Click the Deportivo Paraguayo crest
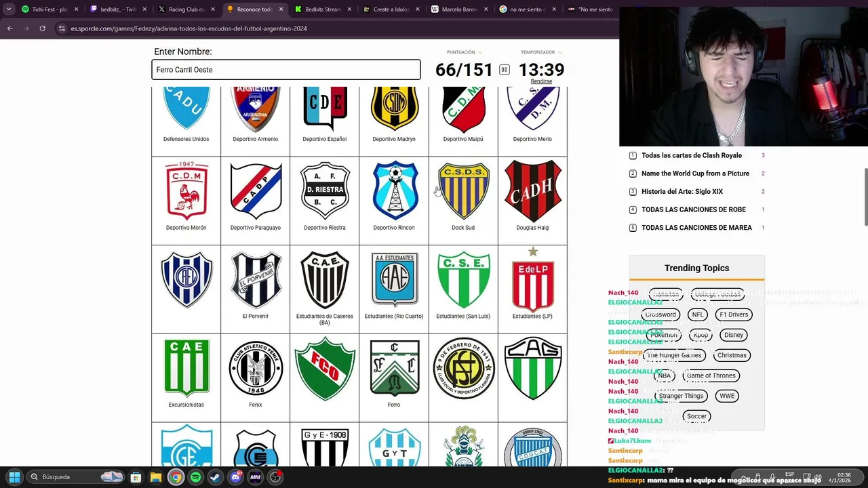The height and width of the screenshot is (488, 868). [256, 191]
